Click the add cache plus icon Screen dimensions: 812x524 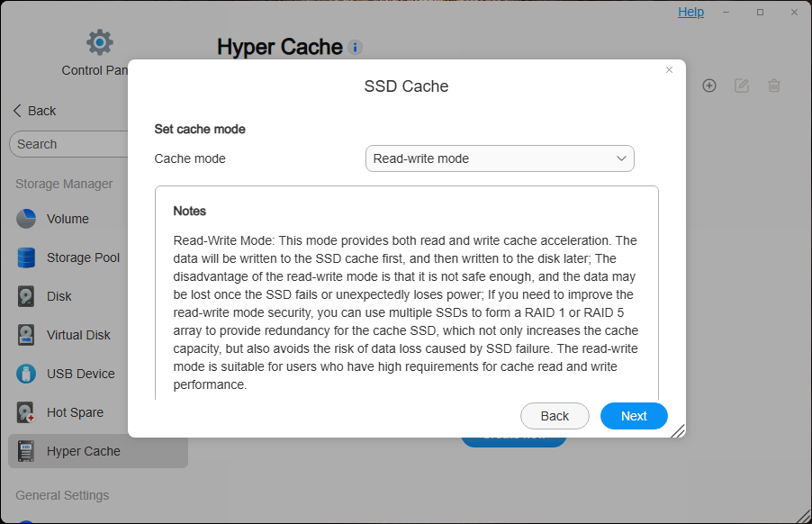click(709, 86)
